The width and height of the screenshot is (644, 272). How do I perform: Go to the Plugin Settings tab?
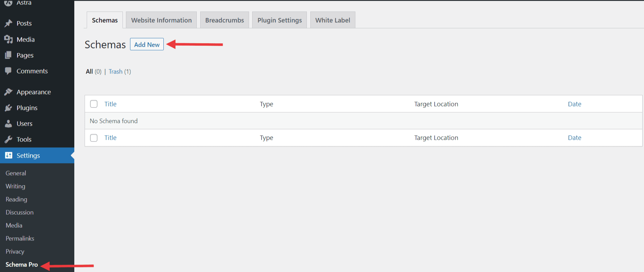(279, 20)
